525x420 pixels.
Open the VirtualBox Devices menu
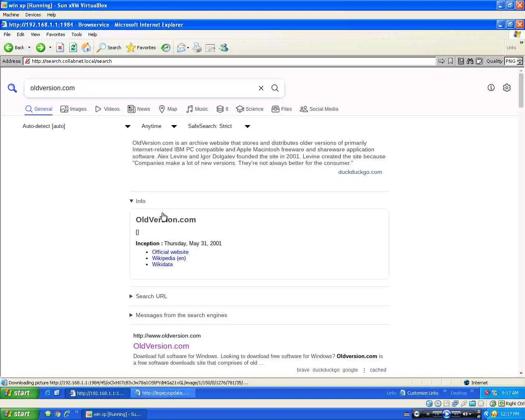[33, 15]
